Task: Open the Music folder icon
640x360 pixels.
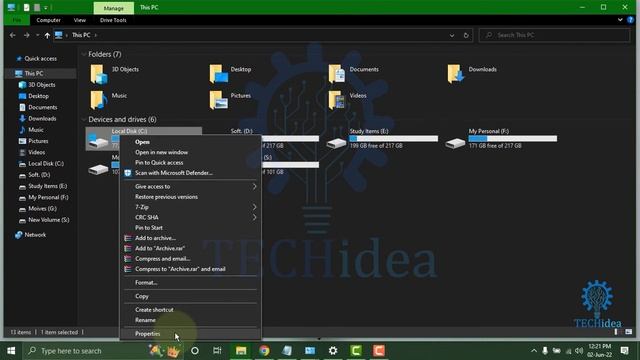Action: 99,100
